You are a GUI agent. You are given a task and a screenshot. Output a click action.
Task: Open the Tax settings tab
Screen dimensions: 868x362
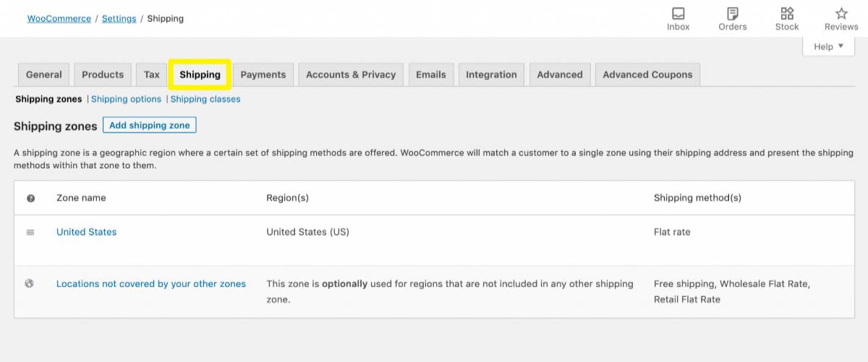[152, 75]
